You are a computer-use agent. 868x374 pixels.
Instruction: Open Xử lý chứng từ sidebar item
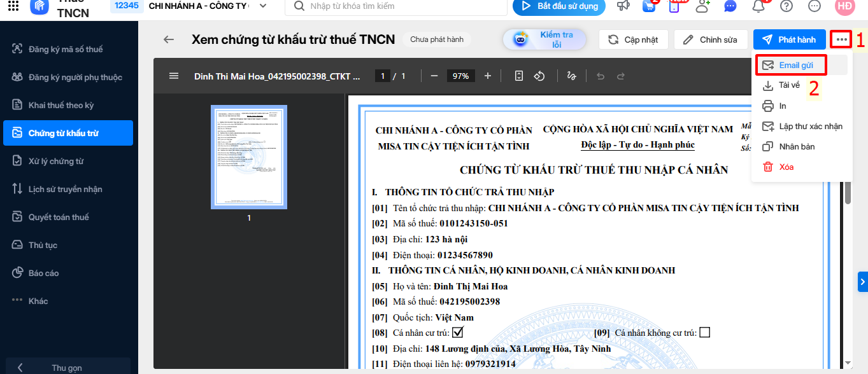click(68, 161)
